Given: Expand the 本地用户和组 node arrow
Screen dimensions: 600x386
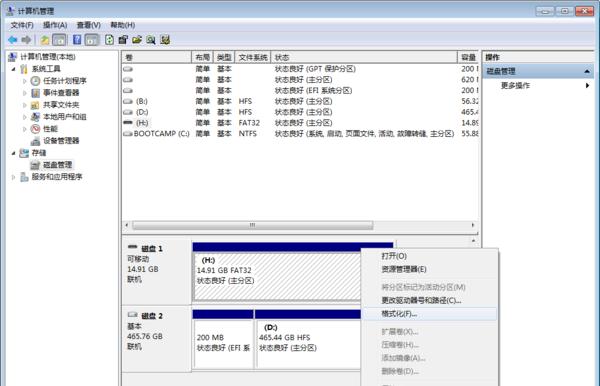Looking at the screenshot, I should click(24, 117).
